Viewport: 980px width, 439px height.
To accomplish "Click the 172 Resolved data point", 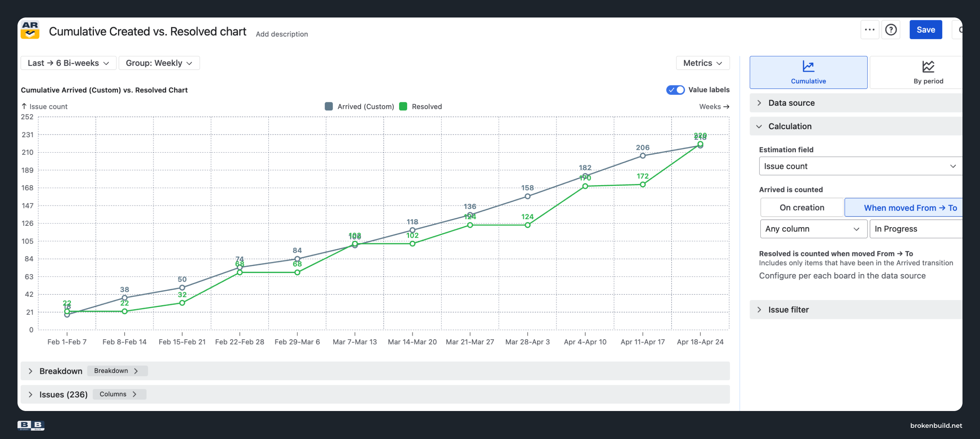I will point(642,184).
